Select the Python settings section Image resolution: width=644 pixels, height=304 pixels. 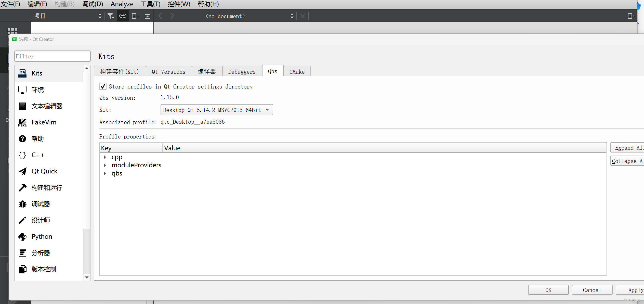click(41, 236)
